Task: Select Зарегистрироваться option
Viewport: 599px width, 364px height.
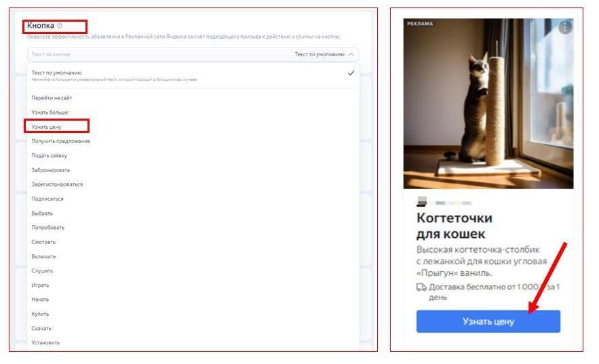Action: [57, 184]
